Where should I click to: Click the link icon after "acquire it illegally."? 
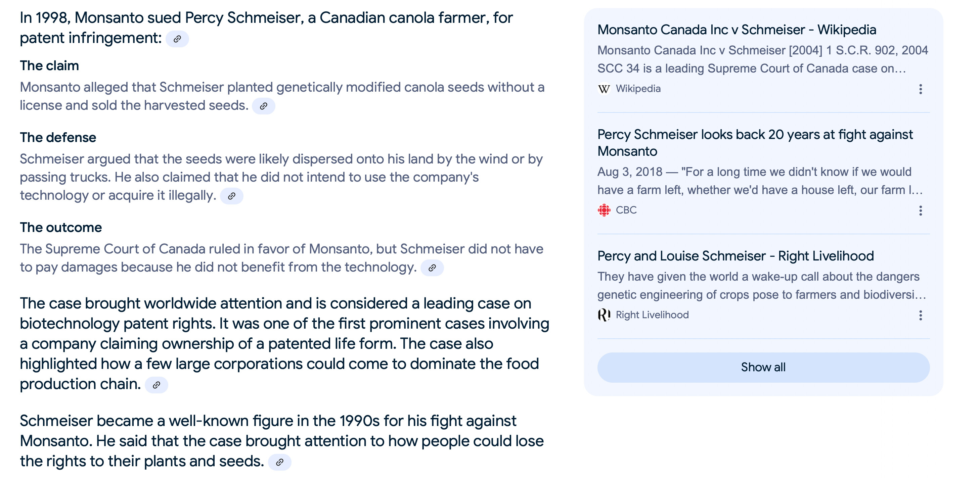pos(231,196)
